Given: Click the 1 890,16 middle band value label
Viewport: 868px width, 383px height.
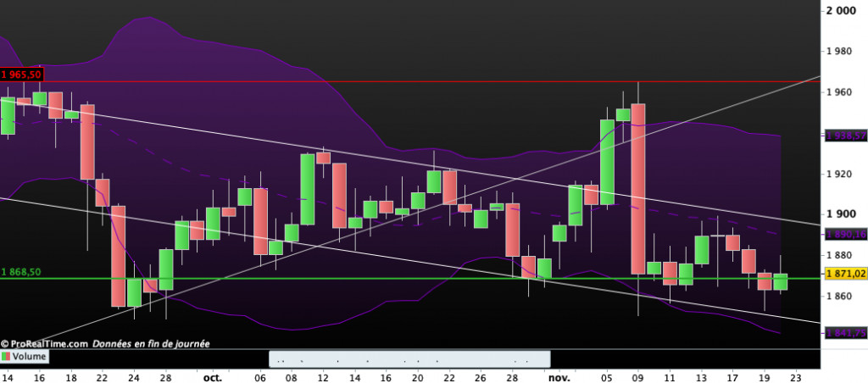Looking at the screenshot, I should click(x=845, y=232).
